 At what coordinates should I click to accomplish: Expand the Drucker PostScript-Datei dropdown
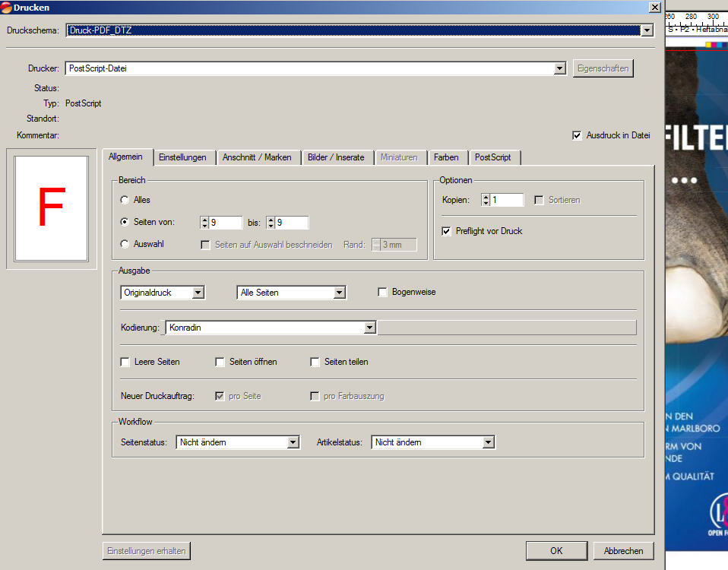560,68
